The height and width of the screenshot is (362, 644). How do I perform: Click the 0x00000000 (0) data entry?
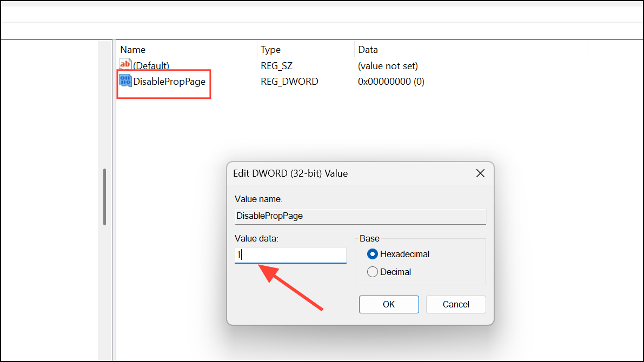[390, 81]
